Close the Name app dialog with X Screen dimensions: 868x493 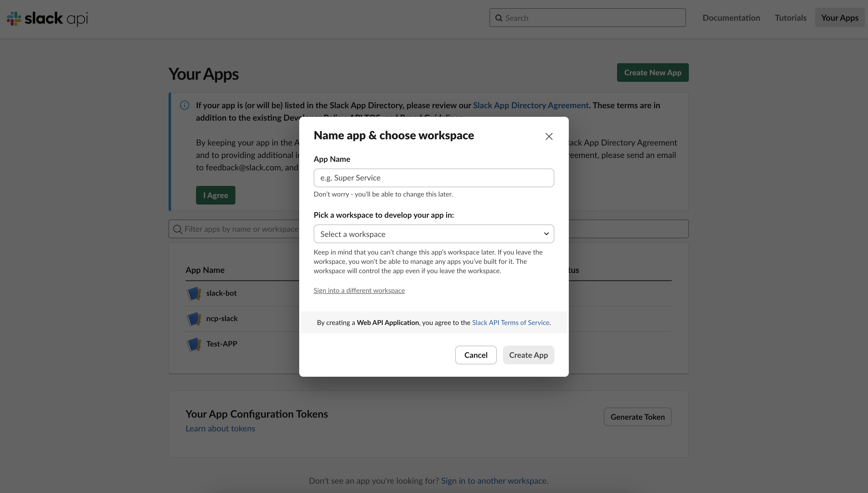(x=549, y=136)
